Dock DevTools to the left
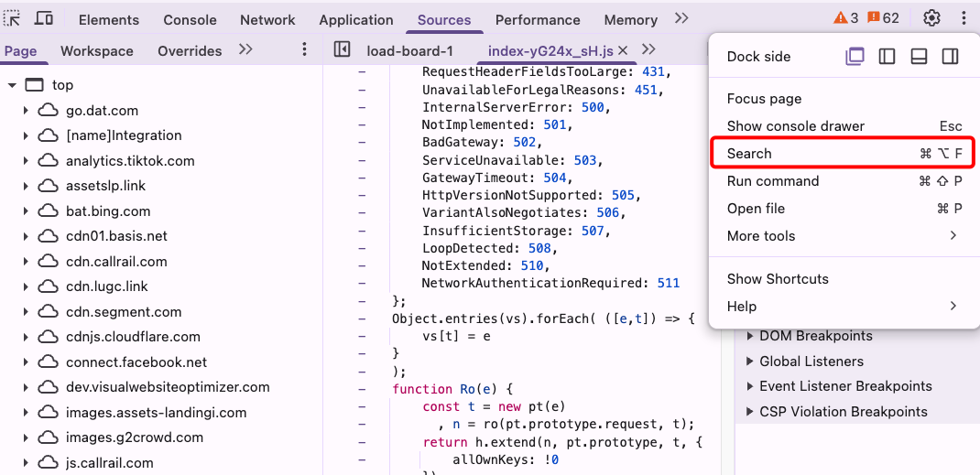Image resolution: width=980 pixels, height=475 pixels. [887, 57]
